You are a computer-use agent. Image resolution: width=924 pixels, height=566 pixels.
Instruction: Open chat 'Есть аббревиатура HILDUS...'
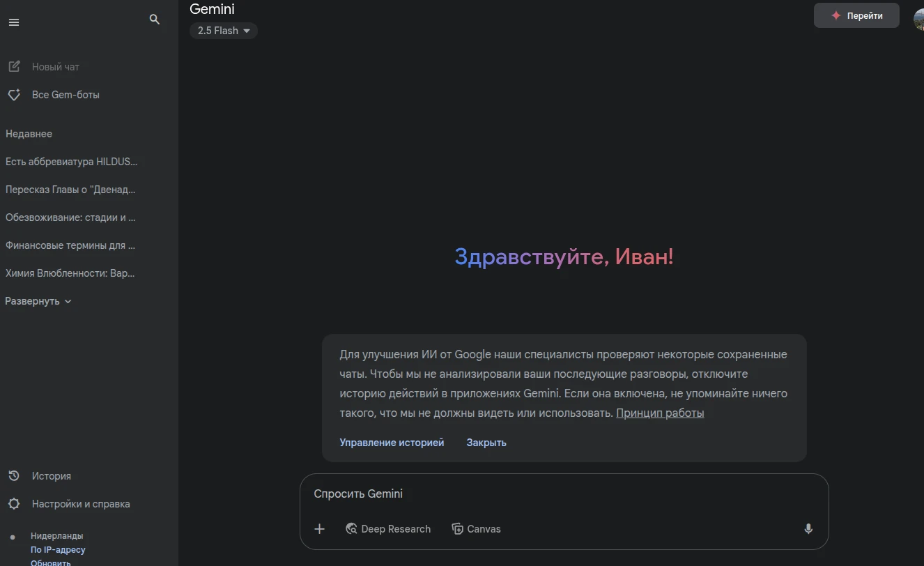72,162
